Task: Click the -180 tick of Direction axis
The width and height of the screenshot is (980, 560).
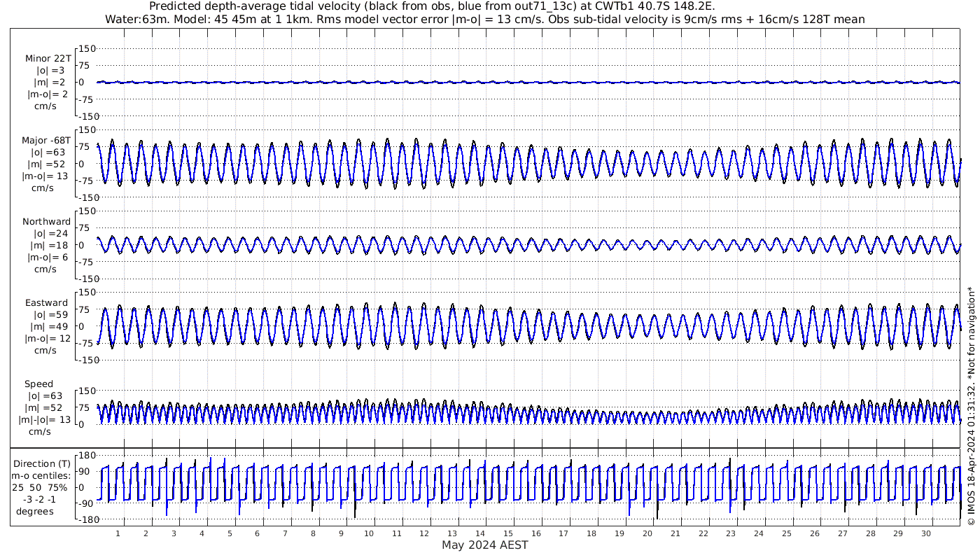Action: (85, 520)
